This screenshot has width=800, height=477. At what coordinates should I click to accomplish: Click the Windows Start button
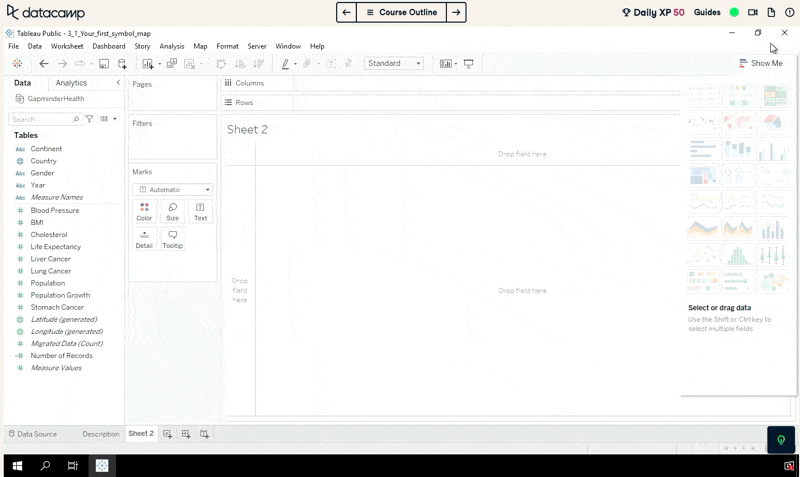[x=17, y=465]
